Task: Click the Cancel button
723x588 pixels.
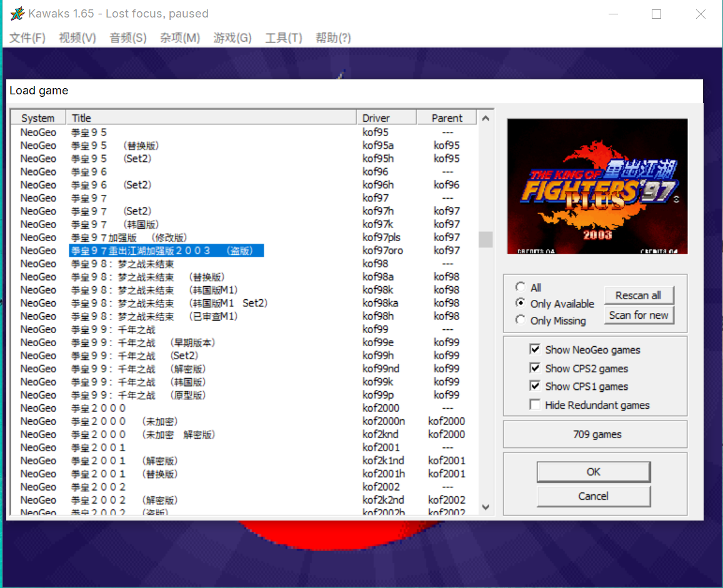Action: [593, 496]
